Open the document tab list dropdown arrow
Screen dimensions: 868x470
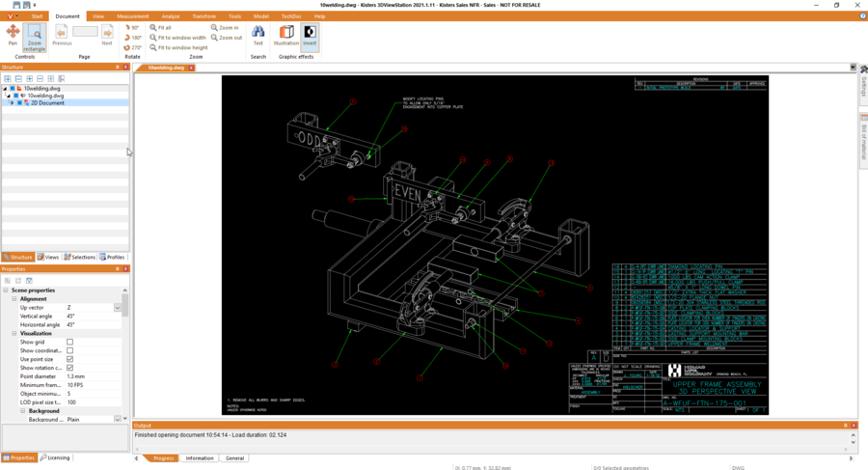853,67
